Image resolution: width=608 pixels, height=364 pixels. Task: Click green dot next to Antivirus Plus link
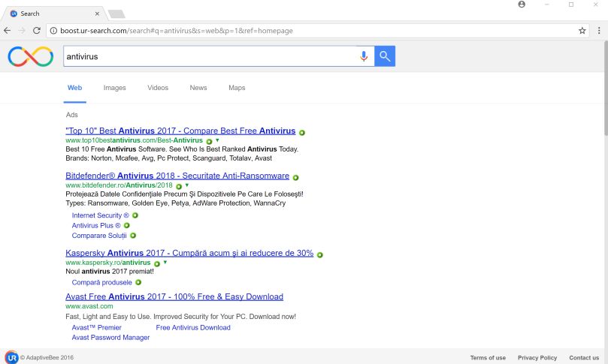[x=127, y=225]
